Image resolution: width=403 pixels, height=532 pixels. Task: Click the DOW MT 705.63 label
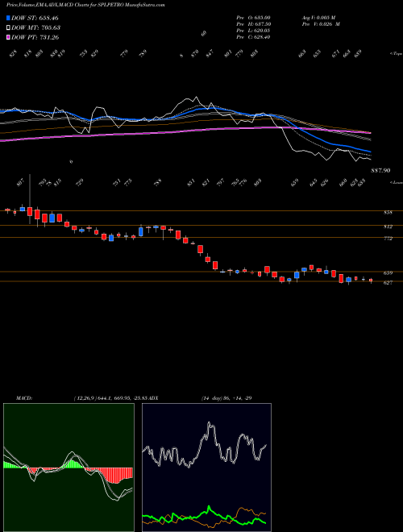point(35,27)
